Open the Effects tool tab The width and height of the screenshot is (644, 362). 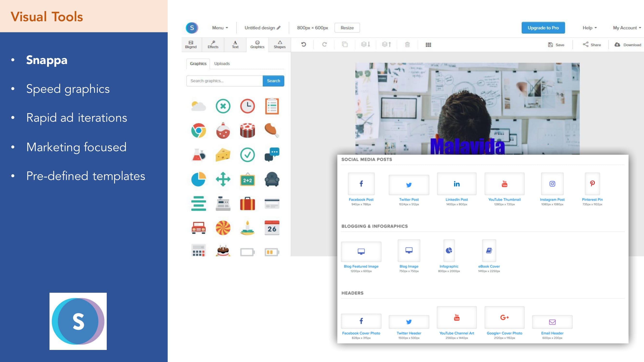click(x=213, y=44)
